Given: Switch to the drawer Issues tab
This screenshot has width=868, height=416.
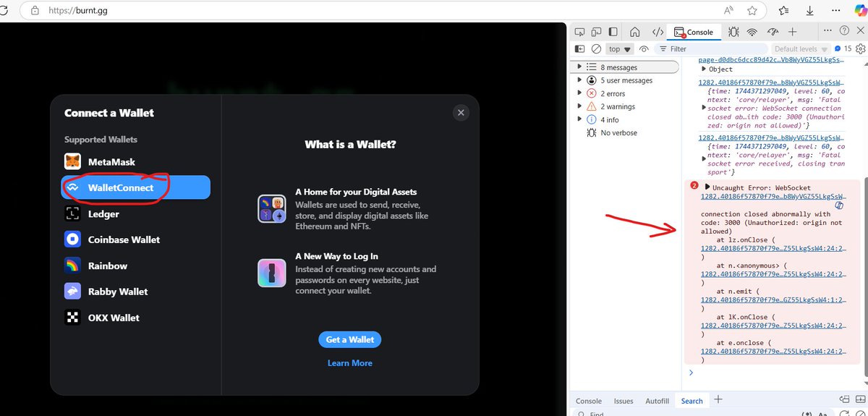Looking at the screenshot, I should (x=624, y=401).
